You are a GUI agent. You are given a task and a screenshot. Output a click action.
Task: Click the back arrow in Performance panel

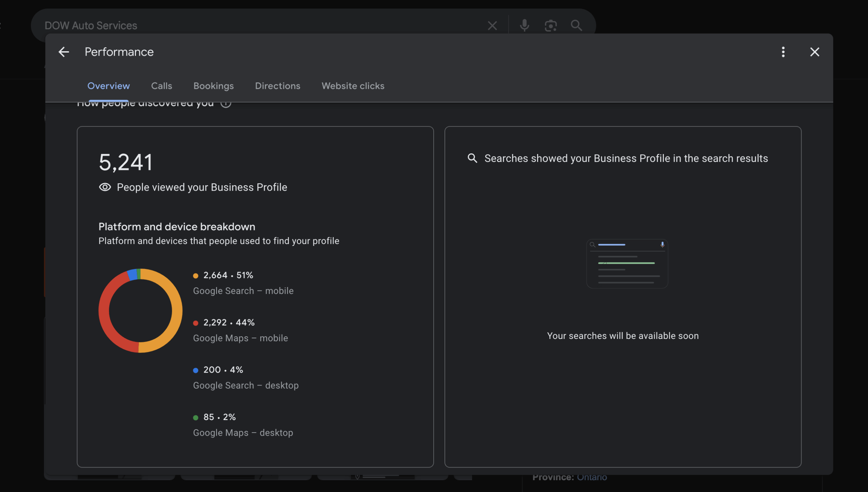pos(64,52)
